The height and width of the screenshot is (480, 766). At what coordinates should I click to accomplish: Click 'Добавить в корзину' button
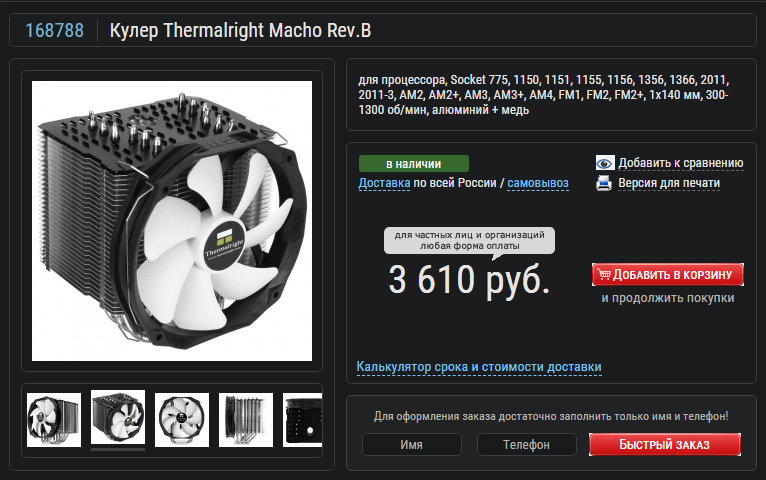point(667,274)
